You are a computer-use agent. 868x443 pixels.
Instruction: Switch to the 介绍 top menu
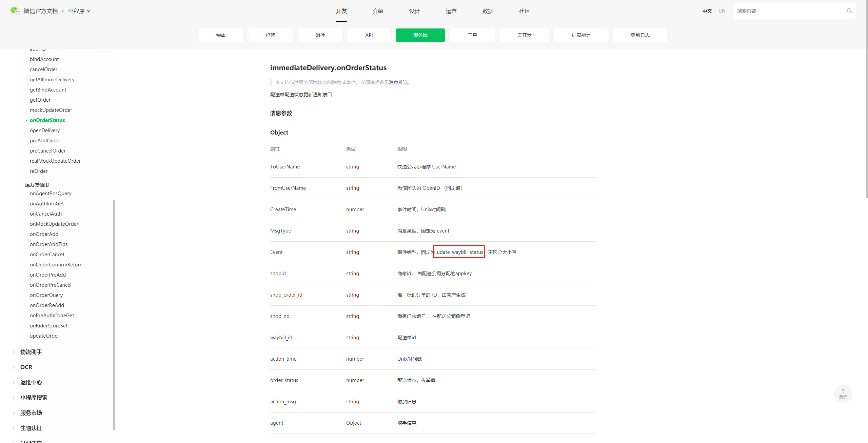click(x=378, y=11)
